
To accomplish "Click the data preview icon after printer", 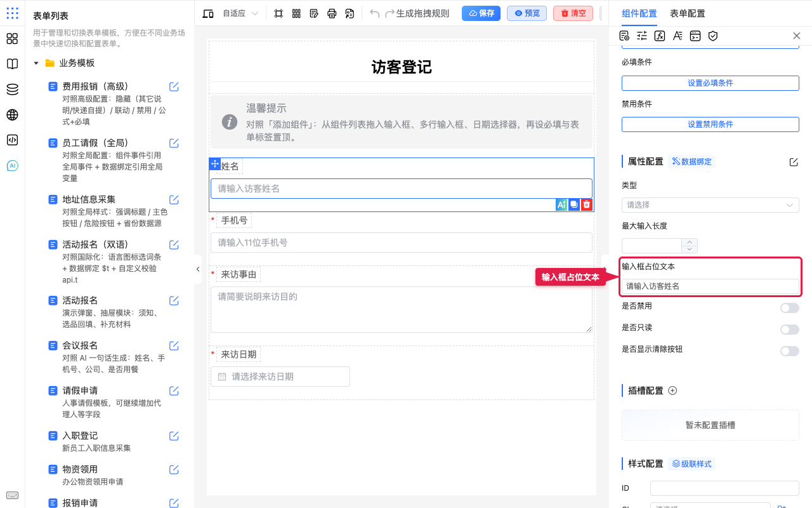I will [350, 13].
